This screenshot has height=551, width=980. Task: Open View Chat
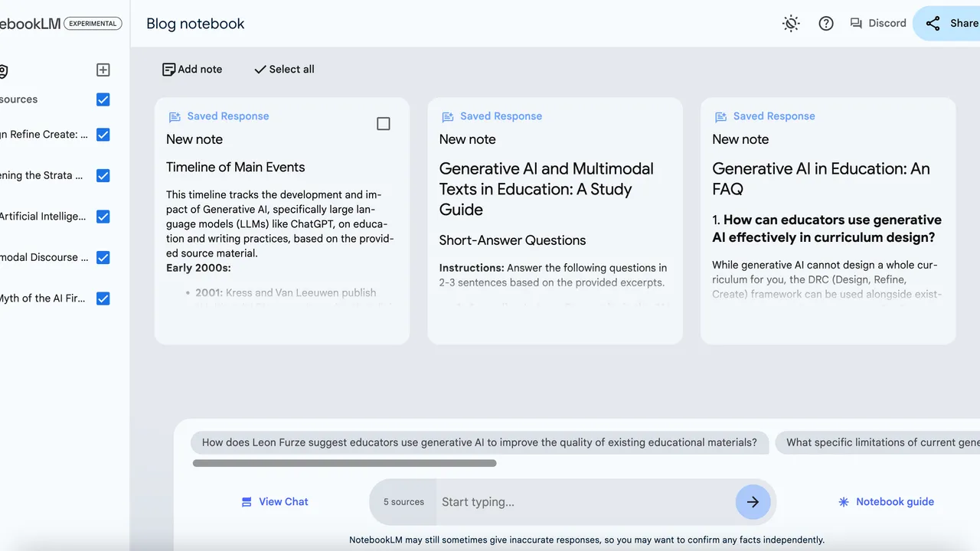coord(275,502)
